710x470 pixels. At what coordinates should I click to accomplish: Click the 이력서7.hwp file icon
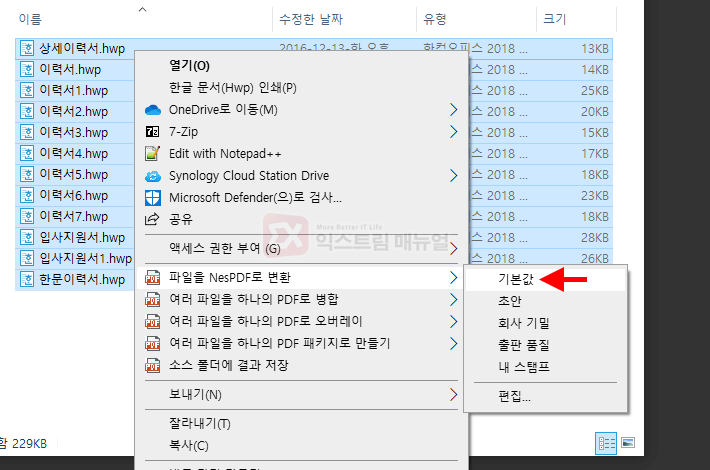tap(27, 216)
